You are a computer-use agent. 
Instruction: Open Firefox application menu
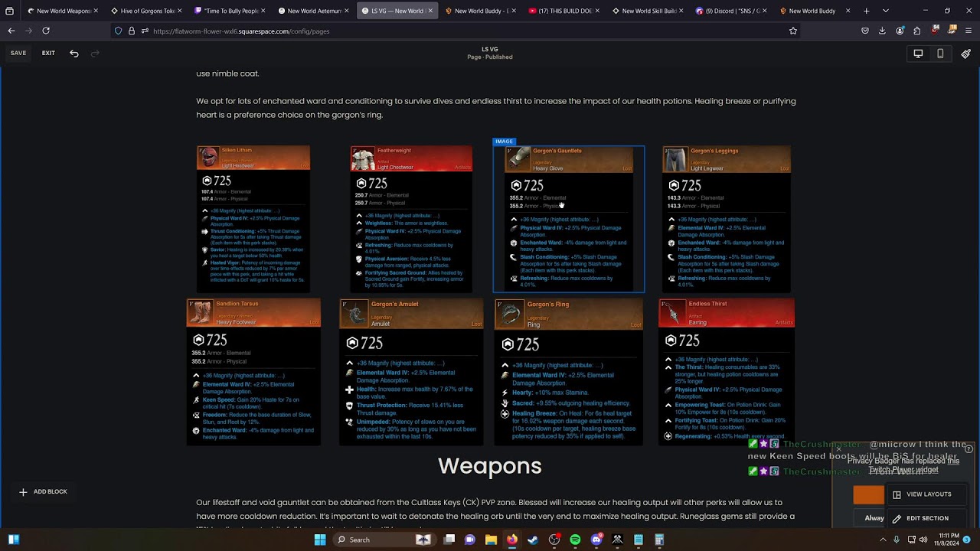click(x=969, y=31)
